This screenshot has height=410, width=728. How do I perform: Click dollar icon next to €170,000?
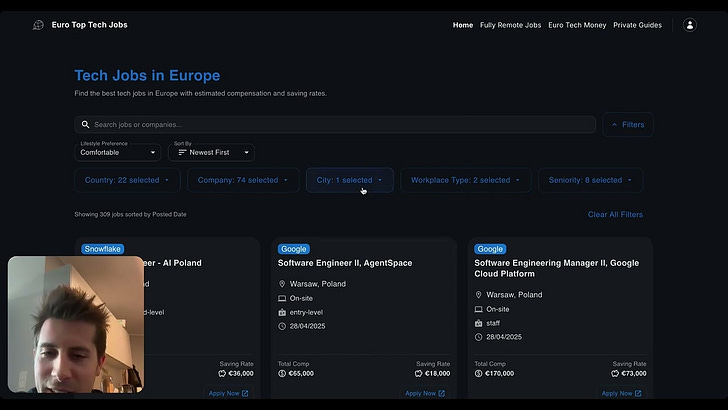478,373
